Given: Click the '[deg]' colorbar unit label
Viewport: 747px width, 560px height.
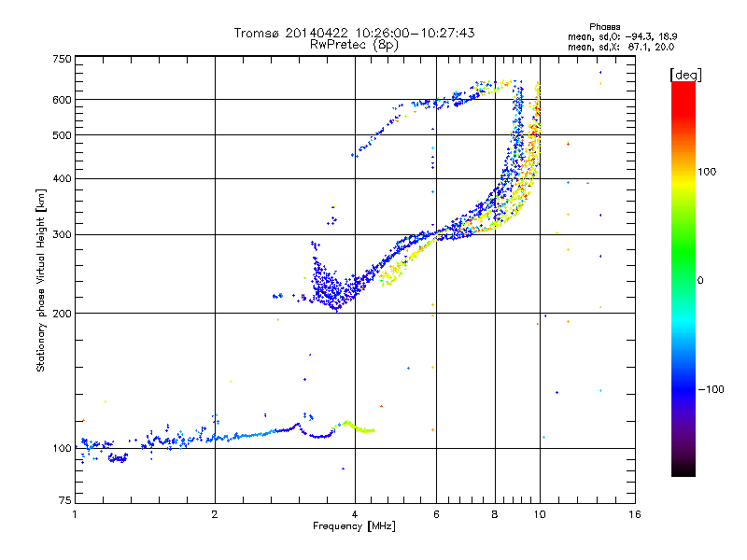Looking at the screenshot, I should [685, 75].
